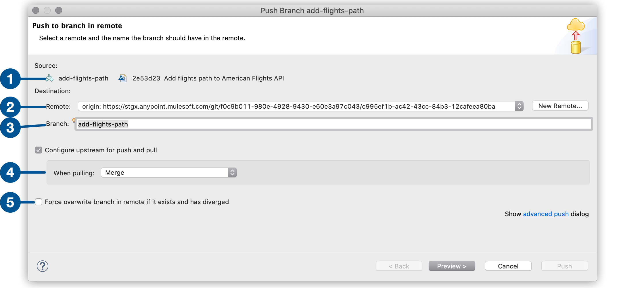Click the Preview button
This screenshot has width=644, height=288.
coord(452,266)
